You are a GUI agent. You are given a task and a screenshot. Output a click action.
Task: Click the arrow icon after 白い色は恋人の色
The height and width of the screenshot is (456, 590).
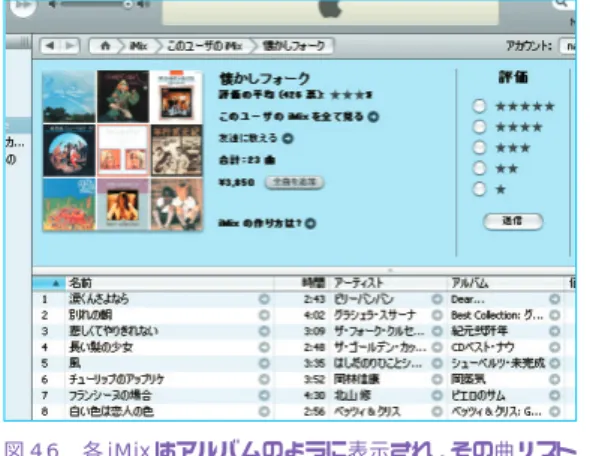[264, 412]
